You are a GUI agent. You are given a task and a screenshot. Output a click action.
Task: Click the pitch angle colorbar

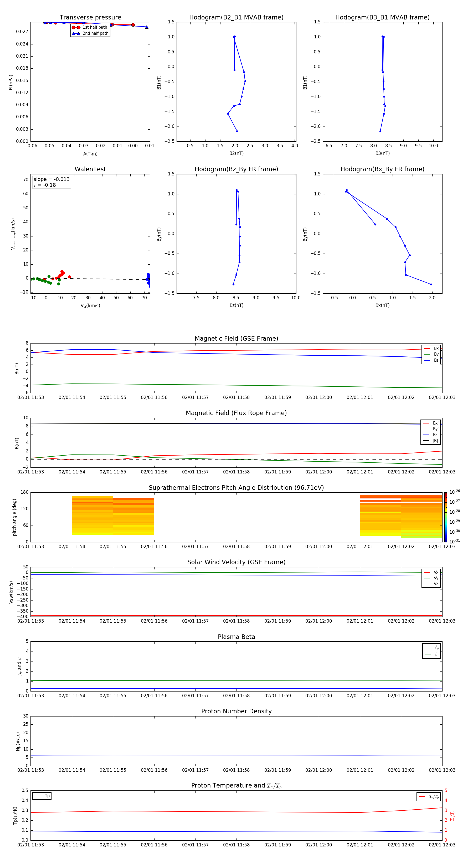point(446,517)
